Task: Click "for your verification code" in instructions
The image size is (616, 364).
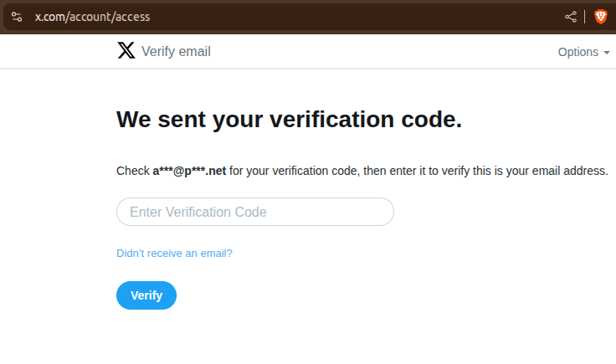Action: (x=293, y=172)
